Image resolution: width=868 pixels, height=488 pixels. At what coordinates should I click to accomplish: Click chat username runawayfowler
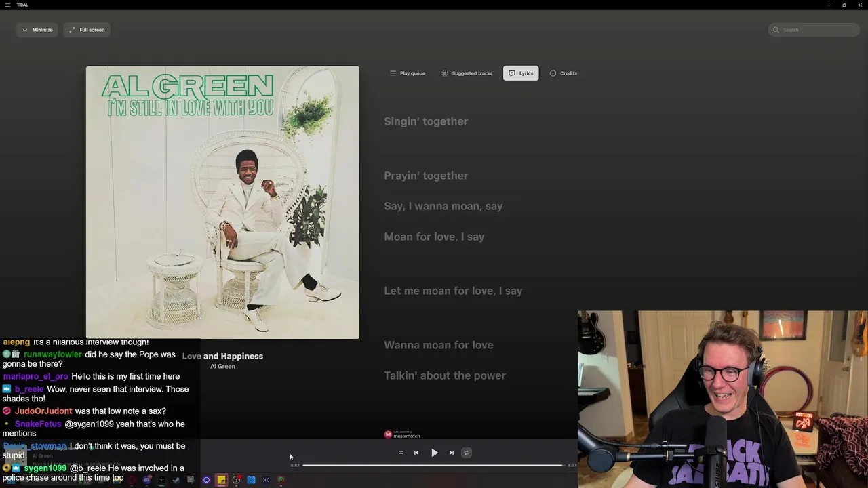[x=52, y=354]
